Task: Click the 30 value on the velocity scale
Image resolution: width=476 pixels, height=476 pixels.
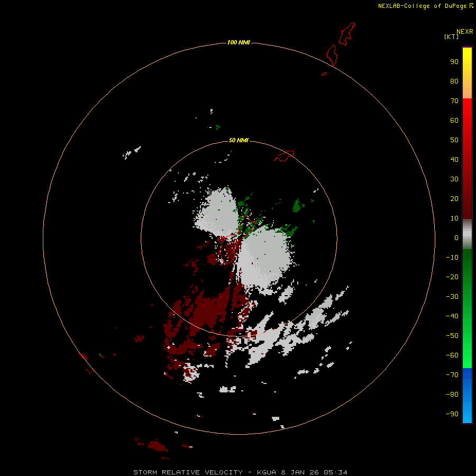Action: coord(454,179)
